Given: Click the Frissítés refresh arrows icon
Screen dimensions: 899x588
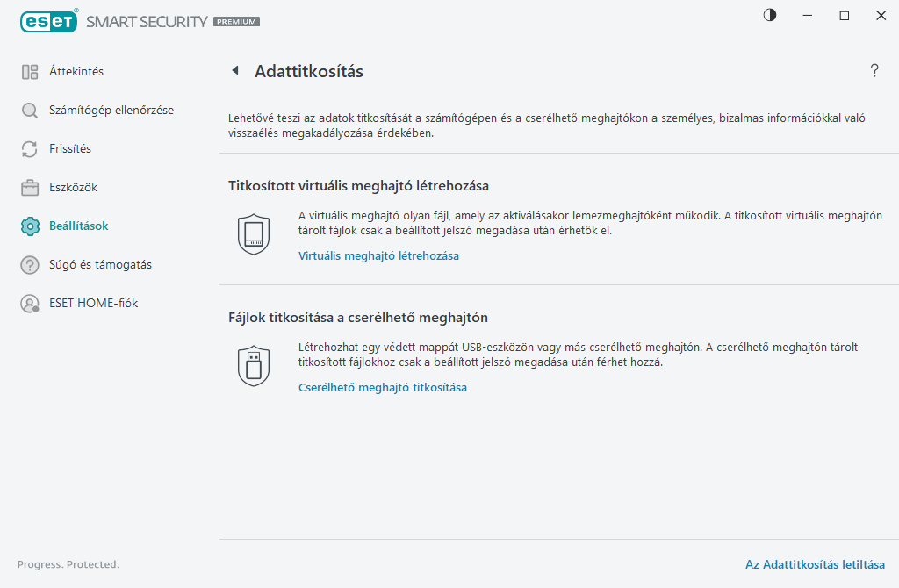Looking at the screenshot, I should (30, 149).
